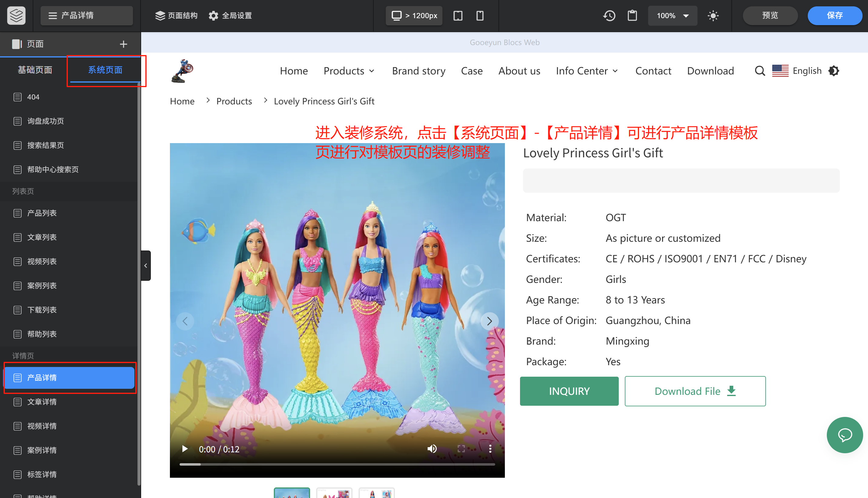This screenshot has width=868, height=498.
Task: Click the INQUIRY button
Action: (x=569, y=391)
